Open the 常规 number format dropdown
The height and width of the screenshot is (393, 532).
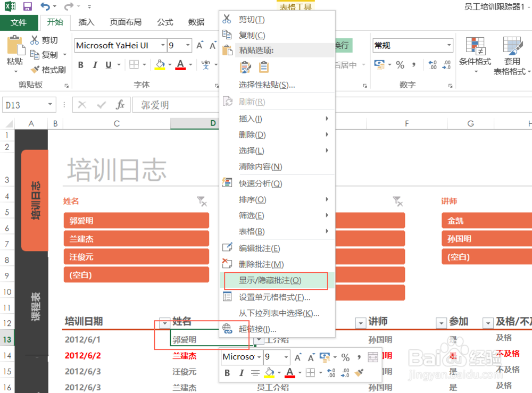tap(448, 45)
